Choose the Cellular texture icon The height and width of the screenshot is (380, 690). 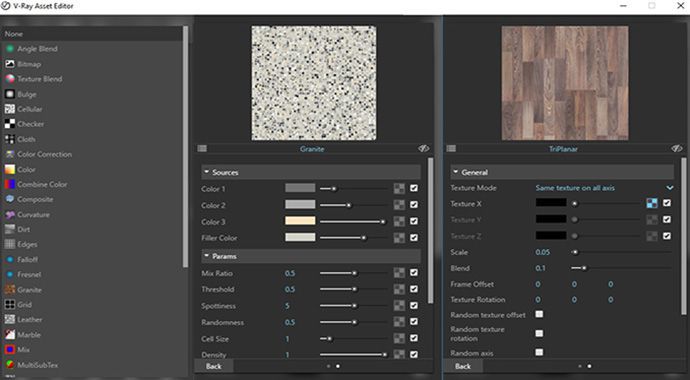click(x=10, y=109)
